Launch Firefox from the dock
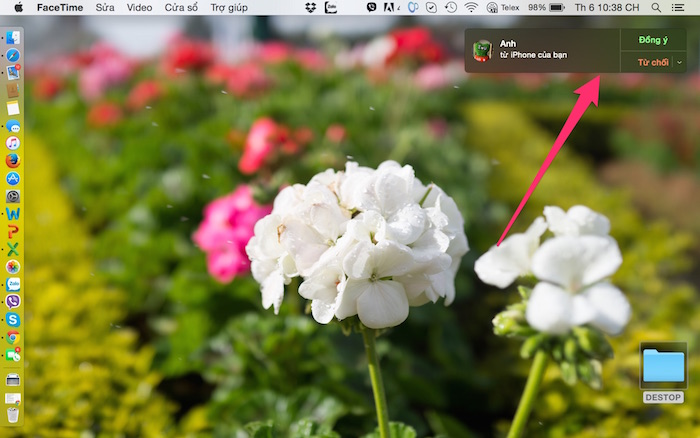The height and width of the screenshot is (438, 700). (x=12, y=160)
